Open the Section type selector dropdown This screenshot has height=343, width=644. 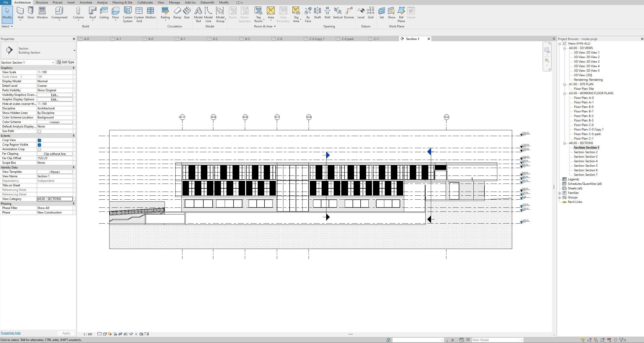(x=53, y=62)
